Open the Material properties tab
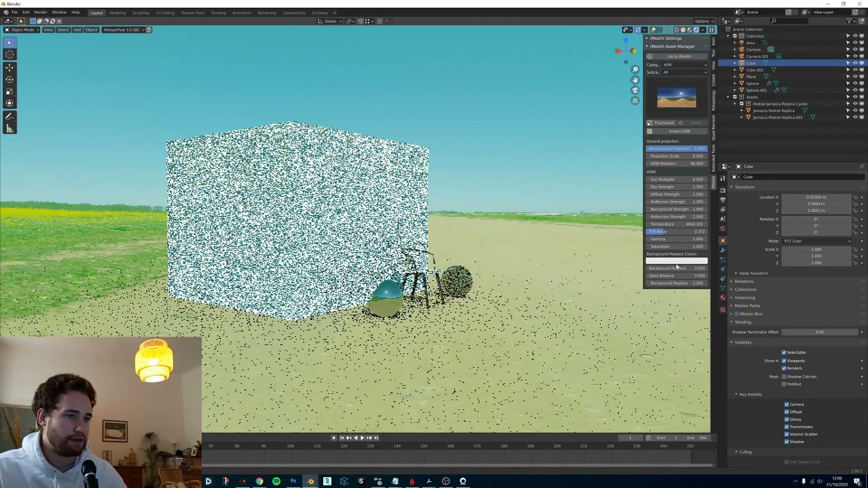This screenshot has height=488, width=868. click(x=723, y=298)
